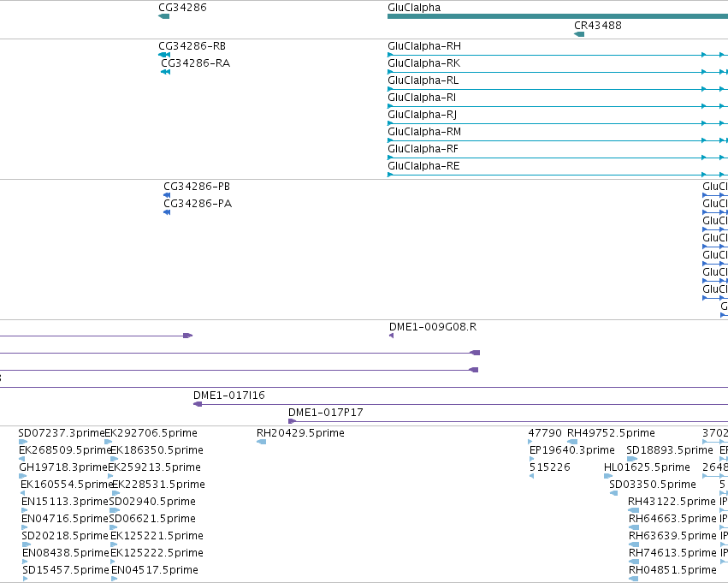This screenshot has height=583, width=728.
Task: Select the GluClalpha-RJ transcript label
Action: point(422,115)
